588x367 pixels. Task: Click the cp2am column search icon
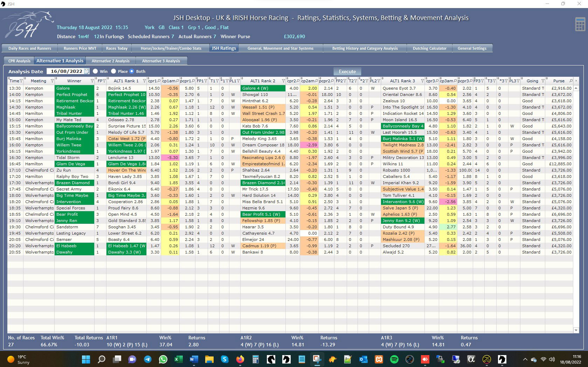pyautogui.click(x=316, y=81)
